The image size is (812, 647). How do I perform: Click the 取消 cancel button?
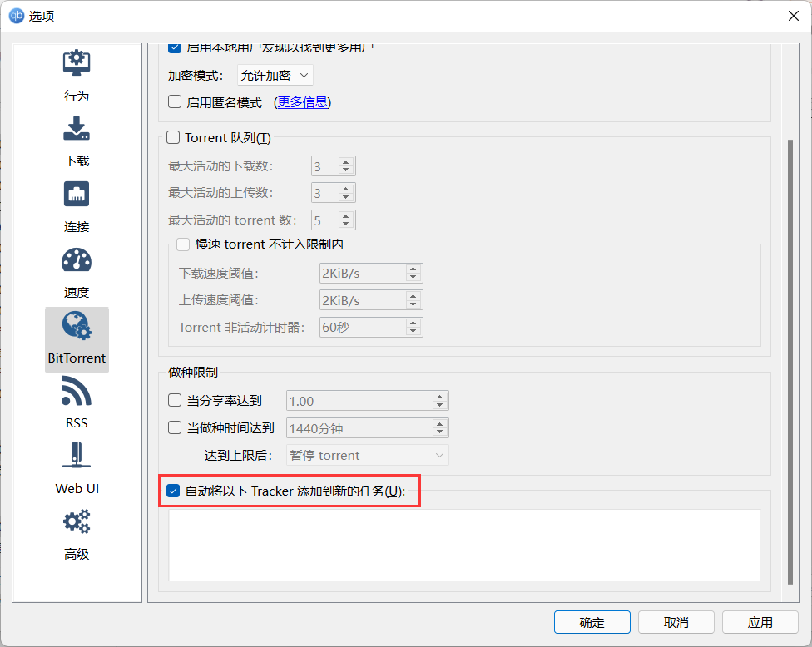[676, 622]
